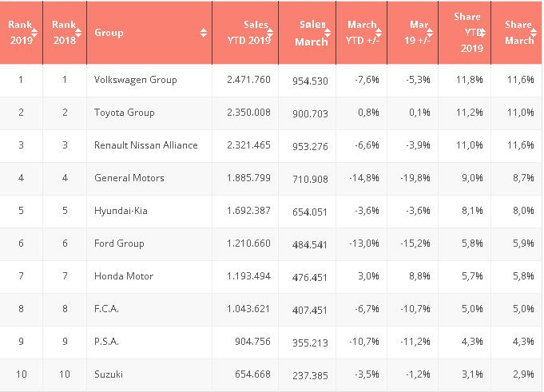Select the P.S.A. name cell

[x=107, y=342]
